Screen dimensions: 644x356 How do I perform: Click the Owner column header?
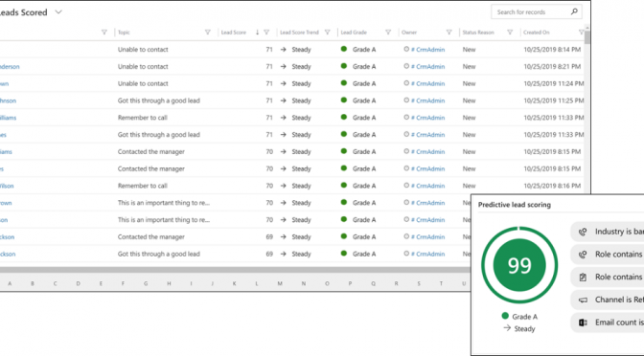(x=409, y=33)
